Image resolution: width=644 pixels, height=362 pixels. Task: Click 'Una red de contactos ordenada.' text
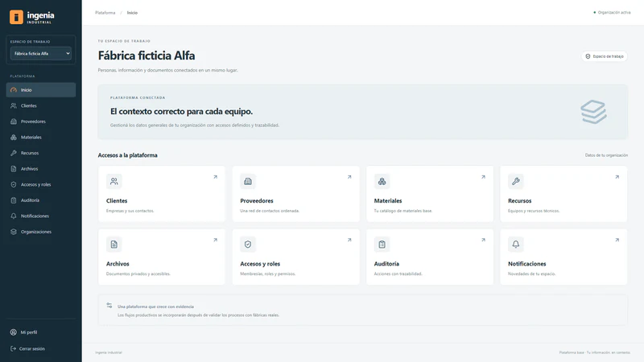click(270, 211)
